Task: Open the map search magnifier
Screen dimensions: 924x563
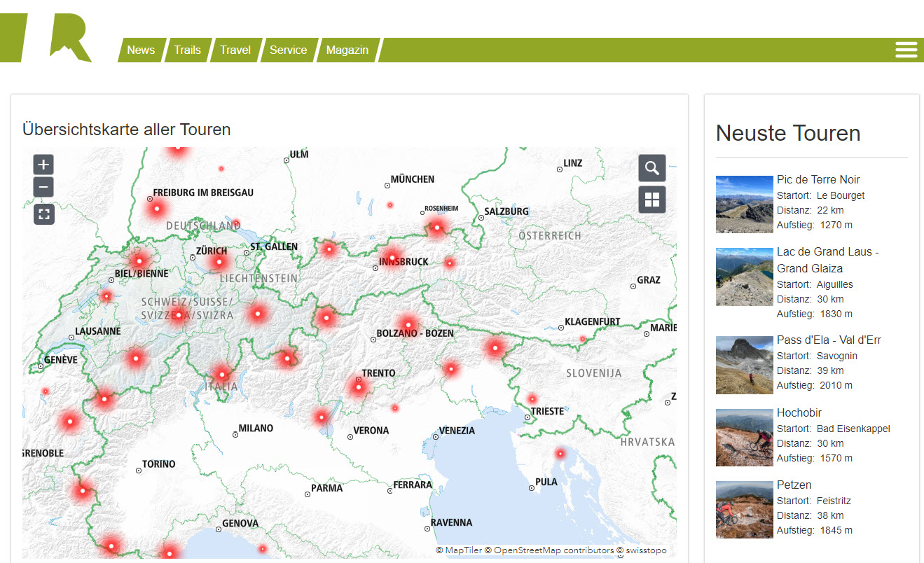Action: point(652,169)
